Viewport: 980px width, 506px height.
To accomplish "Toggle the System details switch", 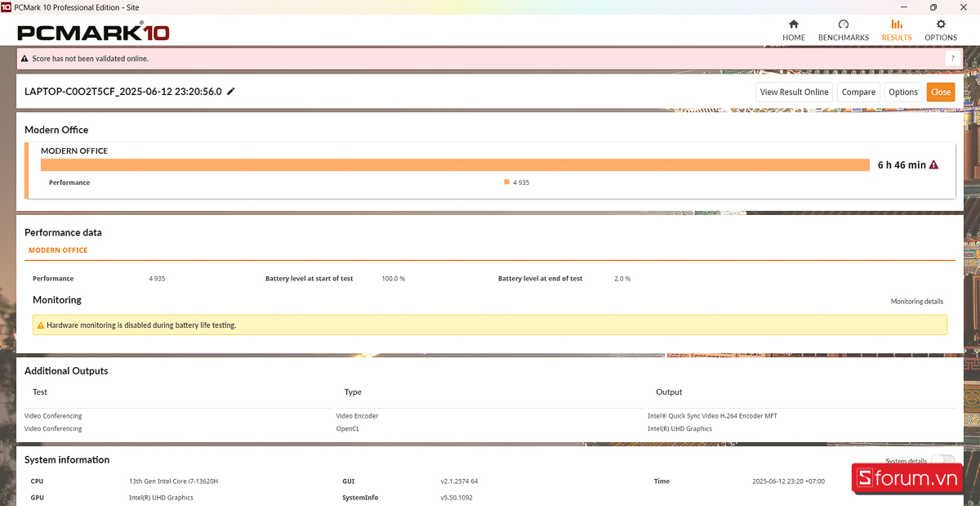I will pos(942,460).
